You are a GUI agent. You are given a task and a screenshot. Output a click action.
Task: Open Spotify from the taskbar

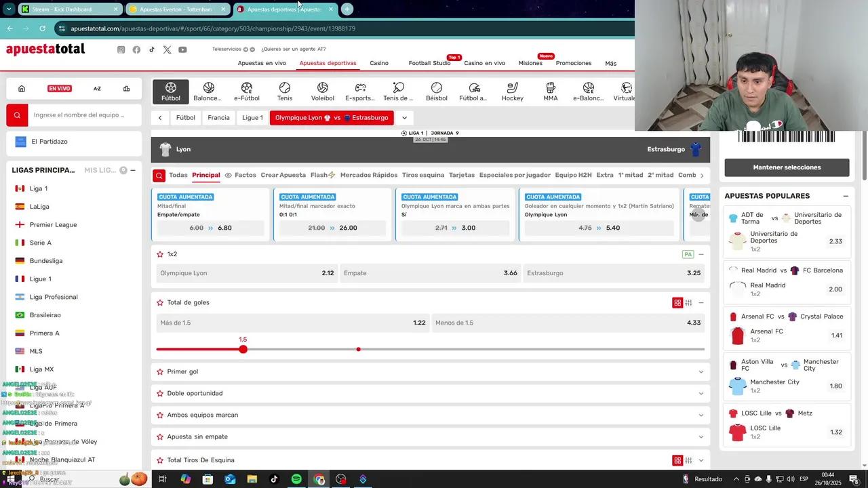tap(296, 479)
